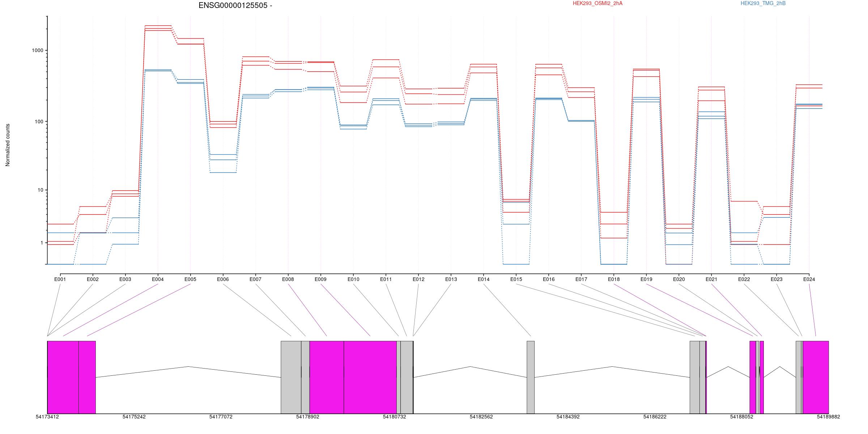The height and width of the screenshot is (434, 868).
Task: Click exon label E023
Action: tap(776, 279)
